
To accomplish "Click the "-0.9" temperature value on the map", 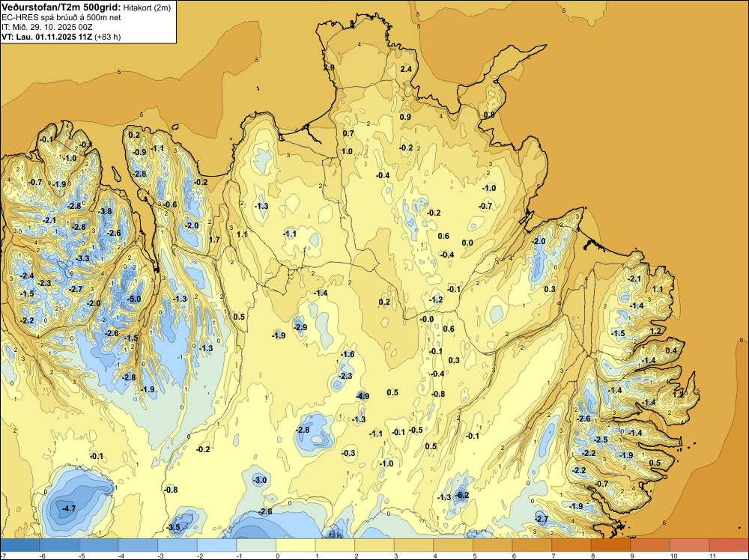I will pyautogui.click(x=139, y=152).
